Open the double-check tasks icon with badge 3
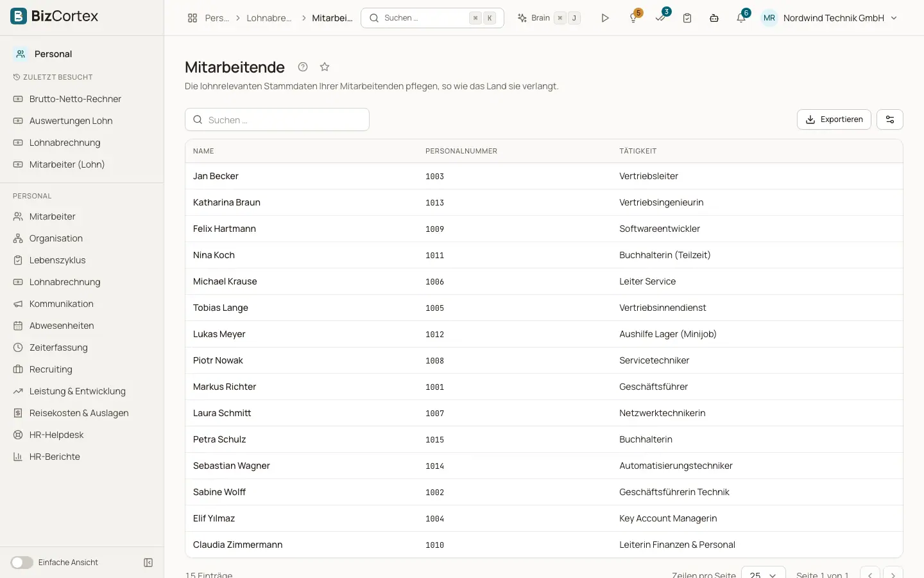 (661, 17)
